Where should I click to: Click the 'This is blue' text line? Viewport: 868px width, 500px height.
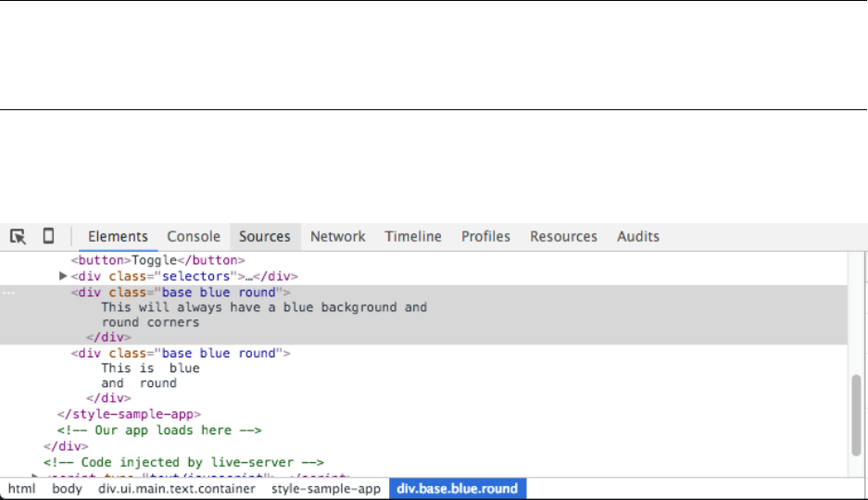150,369
